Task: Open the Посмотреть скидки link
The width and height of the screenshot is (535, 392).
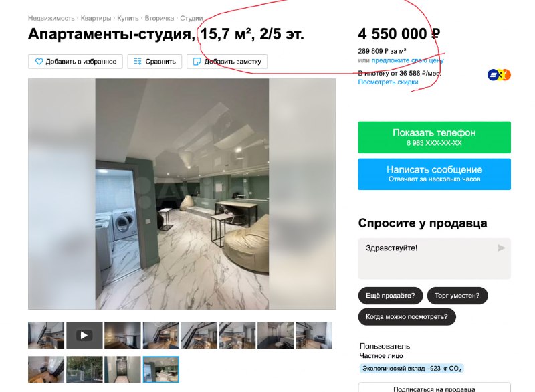Action: pos(388,82)
